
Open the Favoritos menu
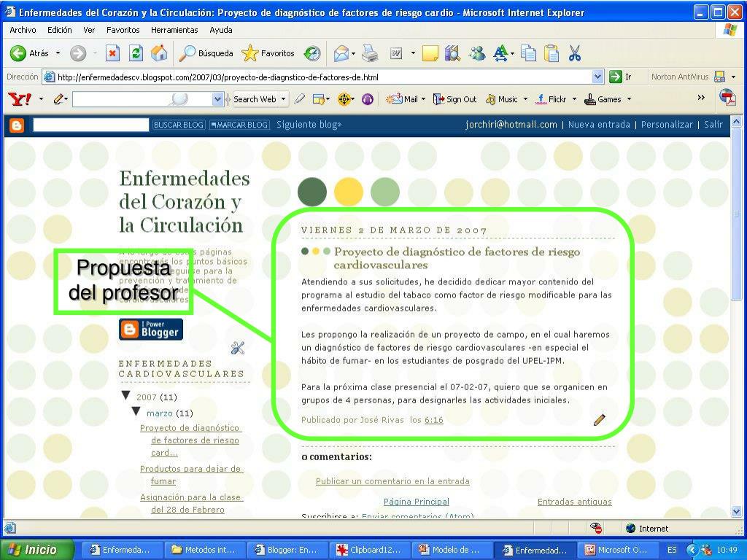pyautogui.click(x=123, y=30)
